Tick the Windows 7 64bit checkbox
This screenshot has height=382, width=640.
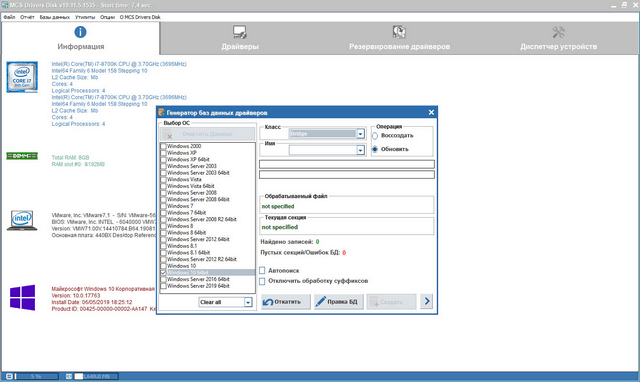[x=163, y=213]
